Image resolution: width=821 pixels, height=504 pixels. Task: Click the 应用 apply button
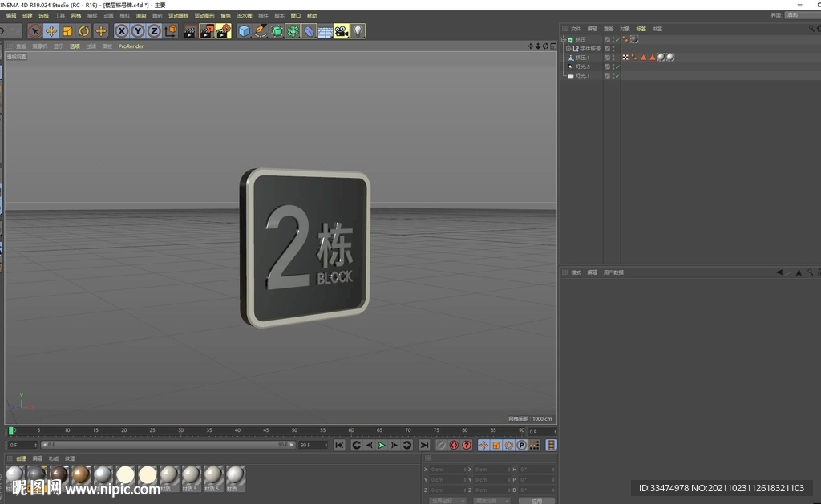536,500
